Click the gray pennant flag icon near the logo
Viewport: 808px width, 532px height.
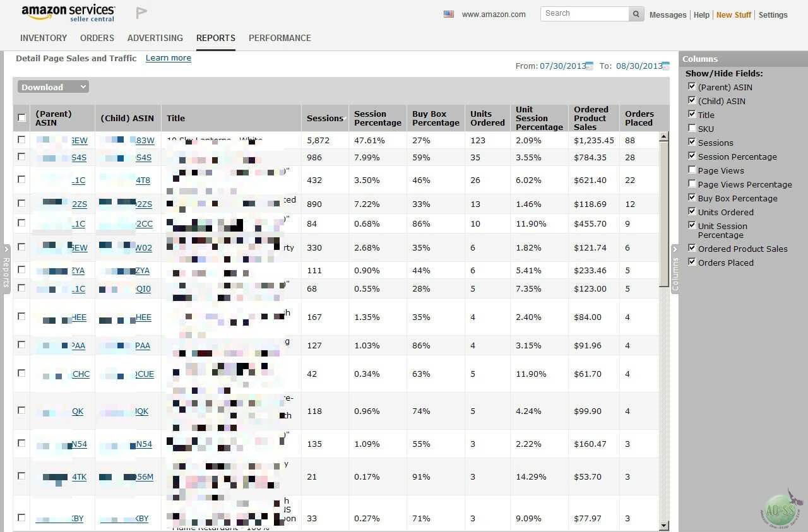(140, 11)
